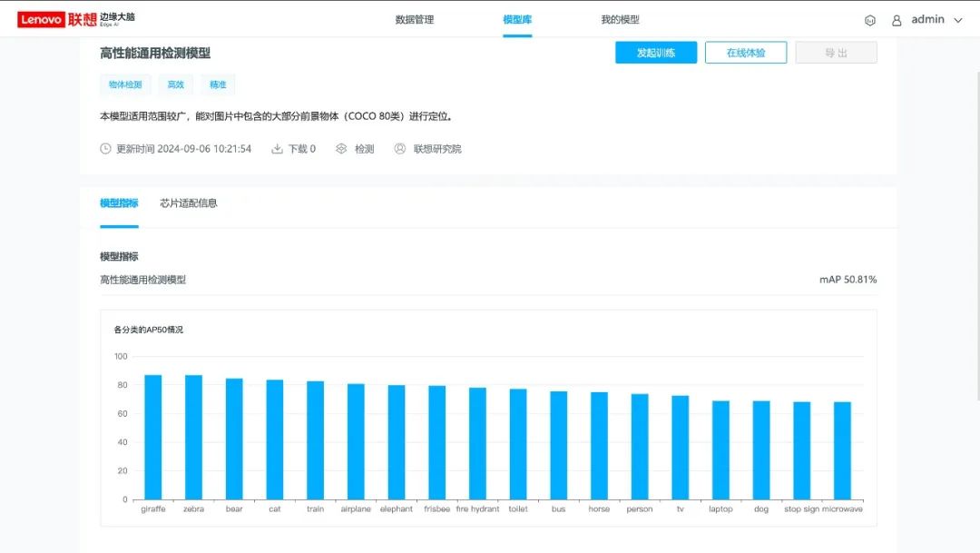Switch to the 模型指标 tab
980x553 pixels.
pos(119,202)
